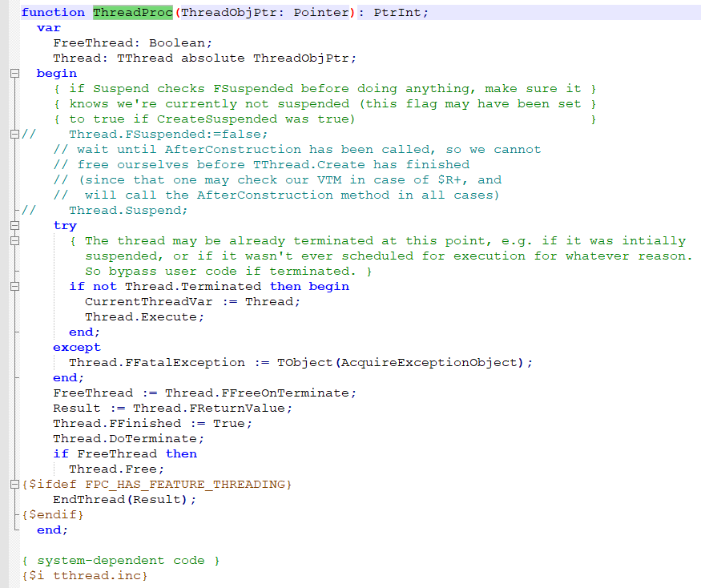Click 'Thread.Free;' line

(117, 469)
